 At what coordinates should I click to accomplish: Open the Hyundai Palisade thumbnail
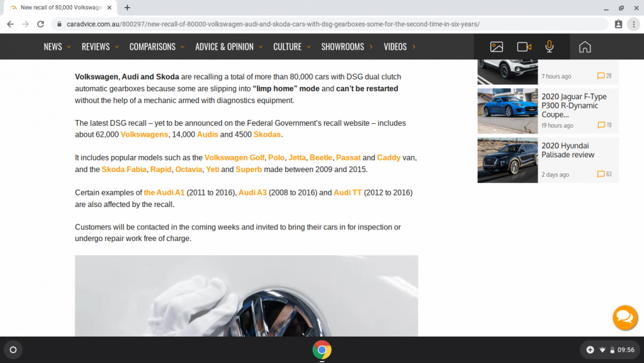coord(507,161)
